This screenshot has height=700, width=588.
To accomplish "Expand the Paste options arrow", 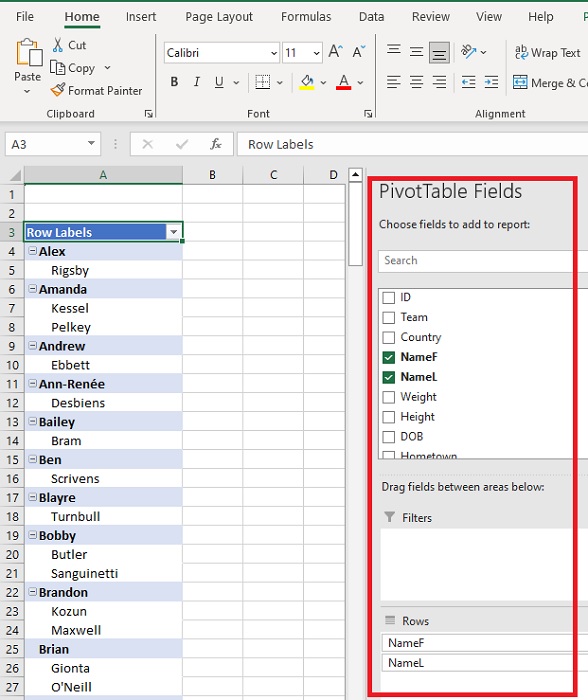I will [27, 92].
